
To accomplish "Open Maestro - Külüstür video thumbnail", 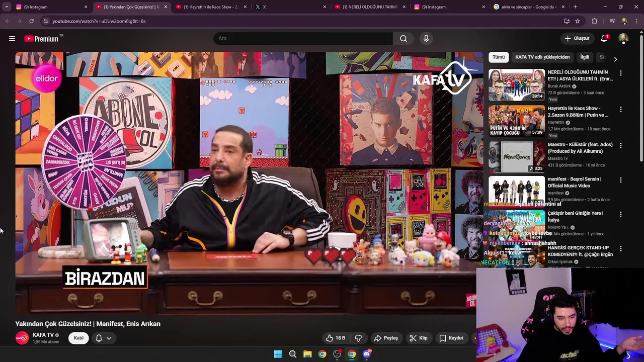I will pos(516,157).
